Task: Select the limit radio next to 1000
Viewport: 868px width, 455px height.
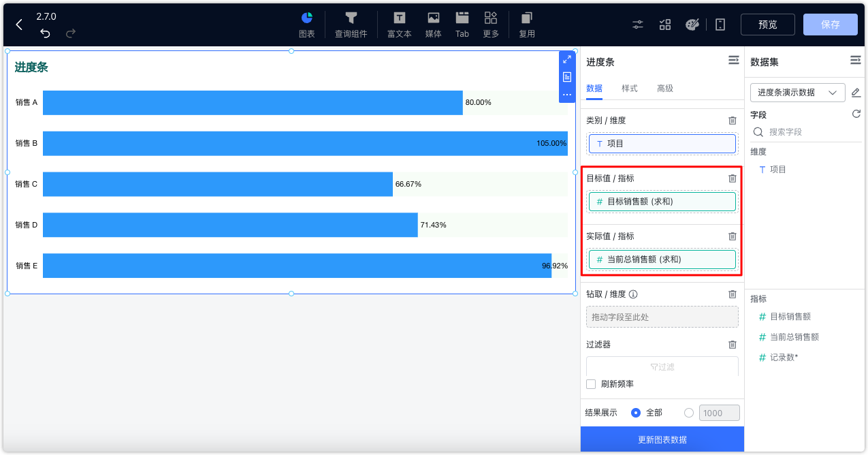Action: tap(688, 413)
